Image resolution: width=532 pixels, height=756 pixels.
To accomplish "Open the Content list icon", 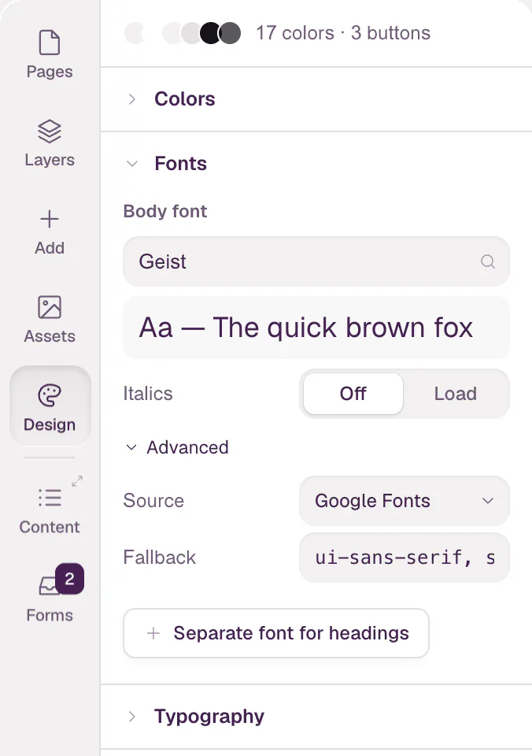I will 49,498.
